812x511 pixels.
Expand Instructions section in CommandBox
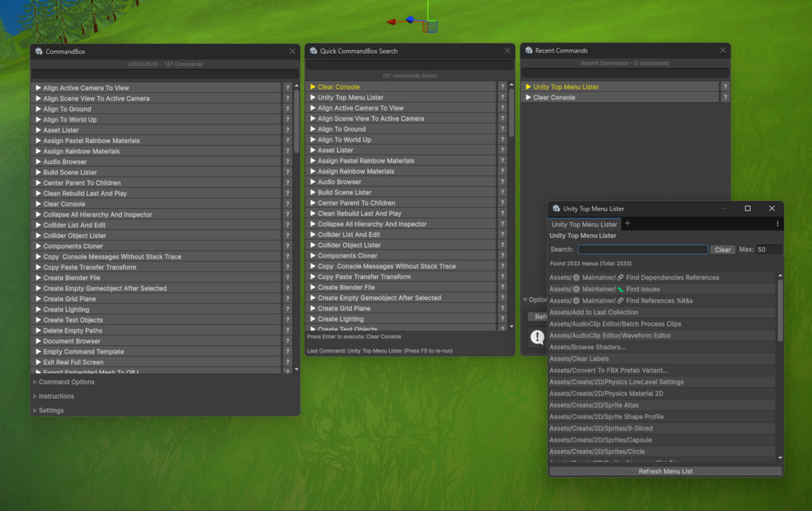coord(54,396)
